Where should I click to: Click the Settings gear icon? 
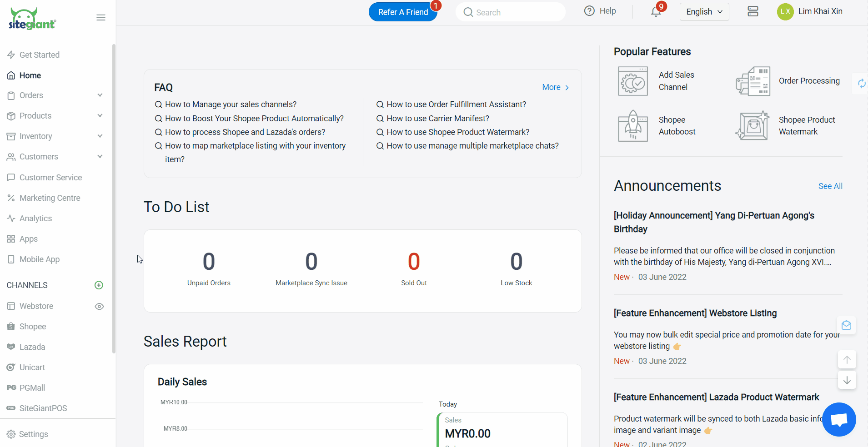point(11,434)
